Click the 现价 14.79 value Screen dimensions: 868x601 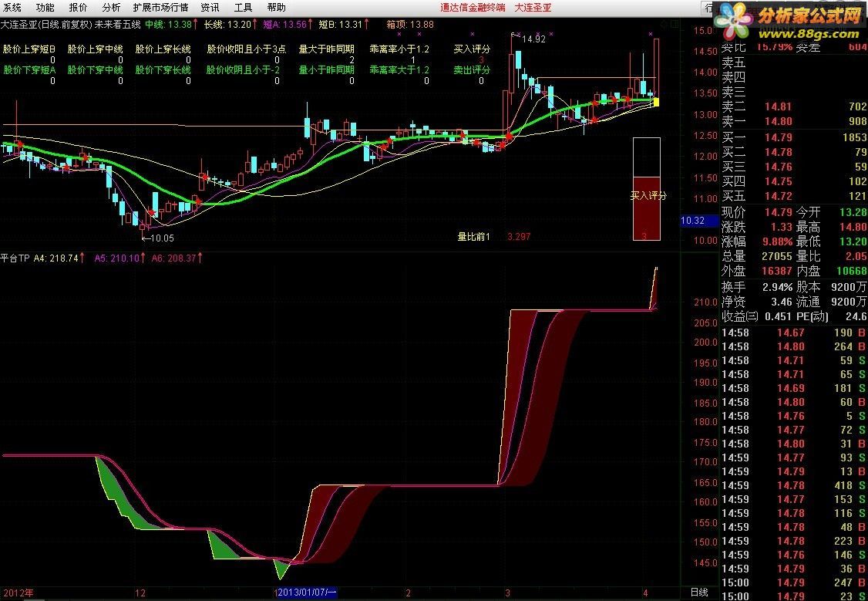(779, 212)
